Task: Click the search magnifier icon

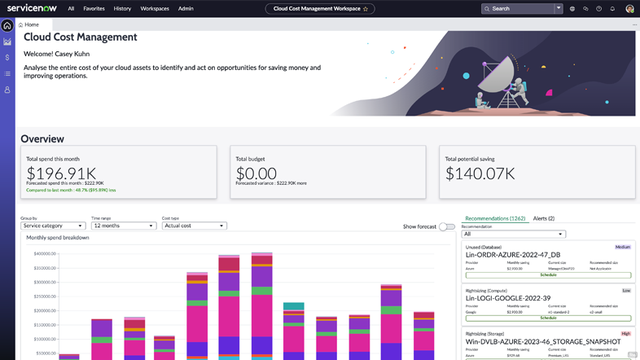Action: click(x=487, y=9)
